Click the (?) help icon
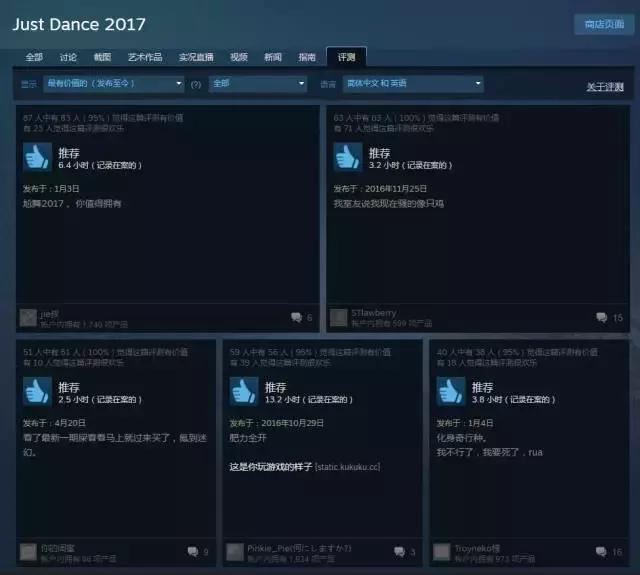Image resolution: width=640 pixels, height=575 pixels. [x=196, y=84]
